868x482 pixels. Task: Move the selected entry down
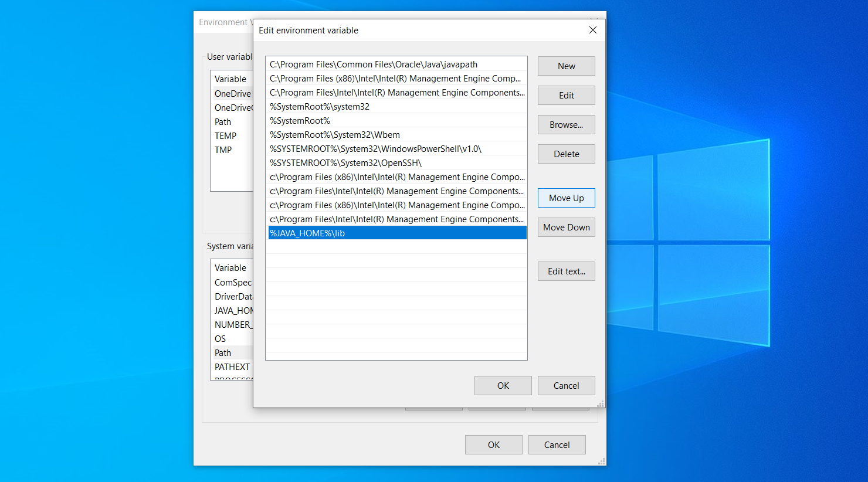pyautogui.click(x=566, y=228)
